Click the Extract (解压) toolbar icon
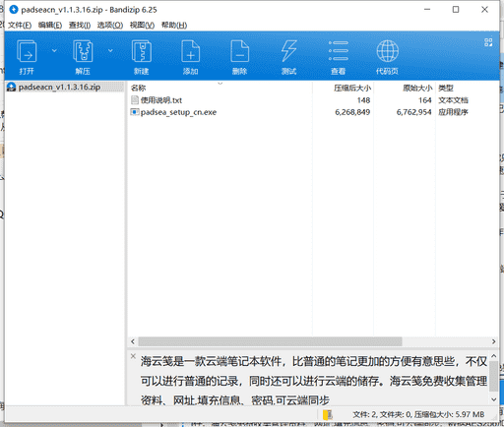This screenshot has width=504, height=427. coord(83,51)
